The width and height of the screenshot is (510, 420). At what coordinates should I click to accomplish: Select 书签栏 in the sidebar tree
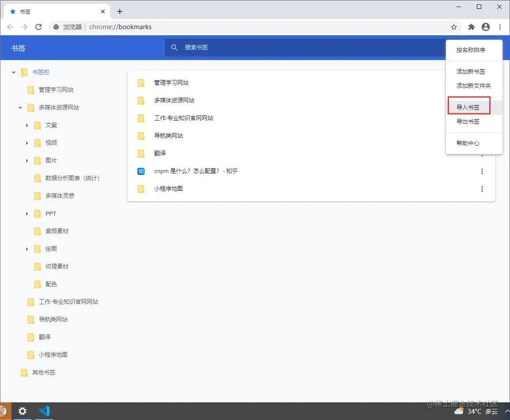(41, 72)
